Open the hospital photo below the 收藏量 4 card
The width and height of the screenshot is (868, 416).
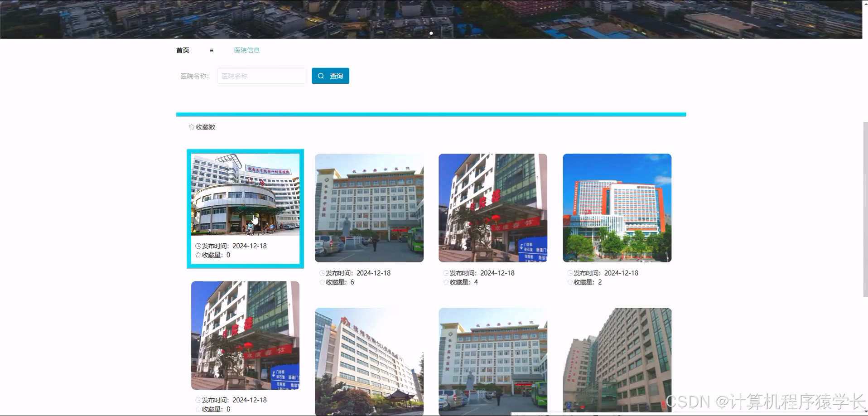(x=493, y=362)
